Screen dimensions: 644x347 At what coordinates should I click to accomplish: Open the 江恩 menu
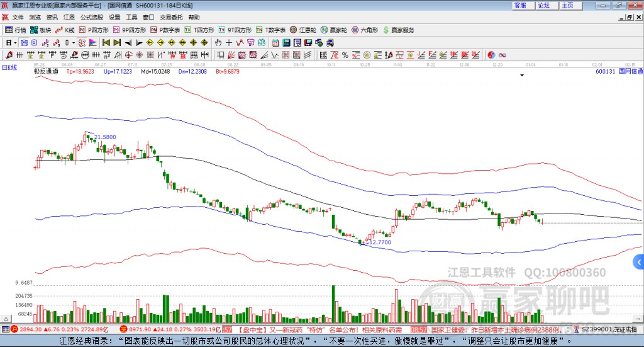(x=69, y=17)
